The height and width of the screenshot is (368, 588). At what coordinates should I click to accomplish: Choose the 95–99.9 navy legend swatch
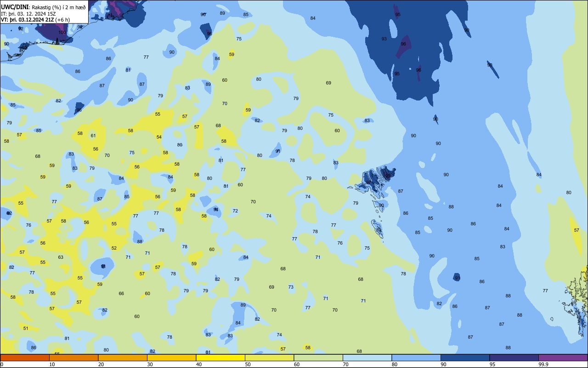(514, 357)
